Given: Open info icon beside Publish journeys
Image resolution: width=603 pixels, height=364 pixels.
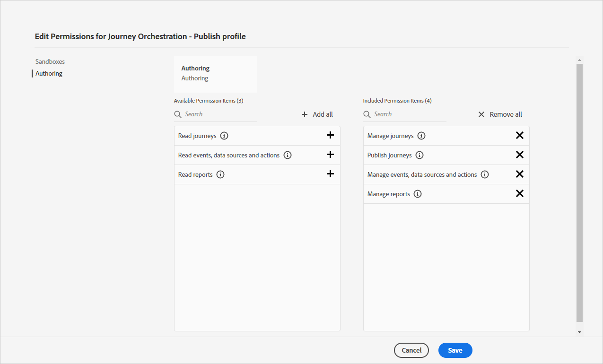Looking at the screenshot, I should click(x=419, y=155).
